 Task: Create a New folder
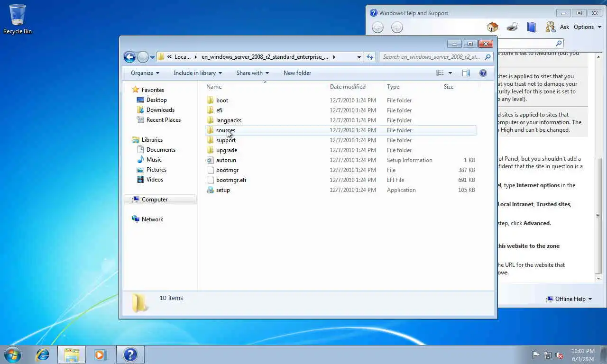pyautogui.click(x=297, y=73)
